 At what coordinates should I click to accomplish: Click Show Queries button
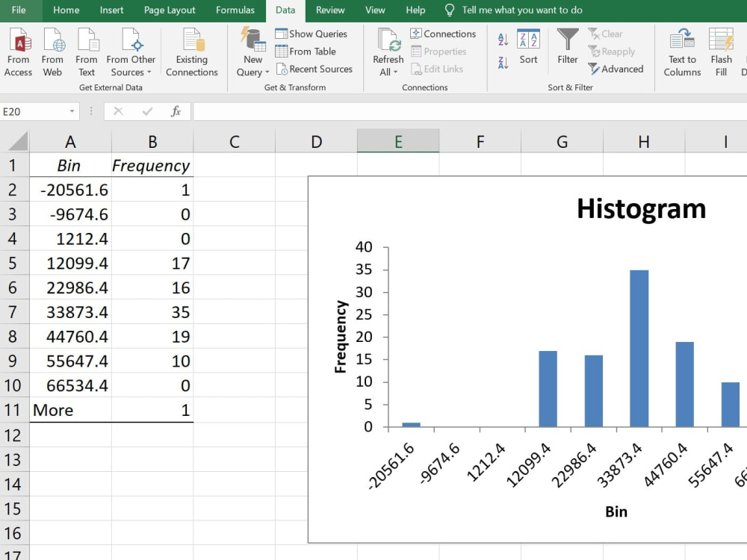point(311,34)
